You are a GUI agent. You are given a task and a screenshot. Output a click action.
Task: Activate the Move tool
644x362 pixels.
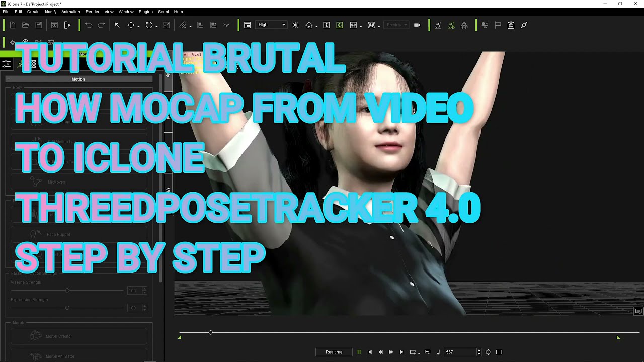(131, 25)
